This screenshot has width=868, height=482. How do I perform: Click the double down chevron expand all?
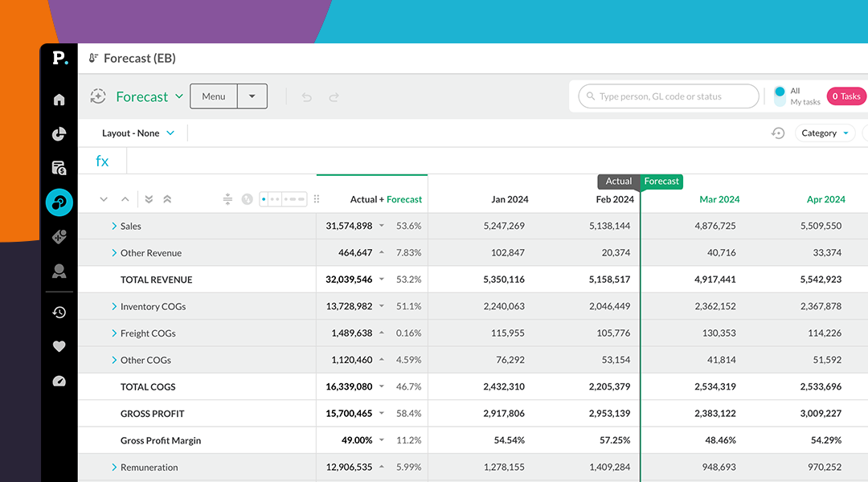[149, 199]
